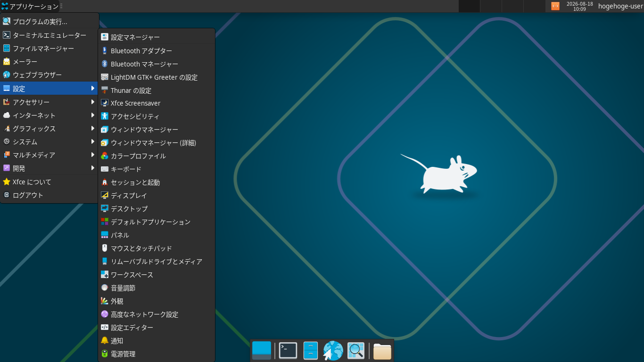Click the hogehoge-user panel button
The width and height of the screenshot is (644, 362).
point(620,6)
